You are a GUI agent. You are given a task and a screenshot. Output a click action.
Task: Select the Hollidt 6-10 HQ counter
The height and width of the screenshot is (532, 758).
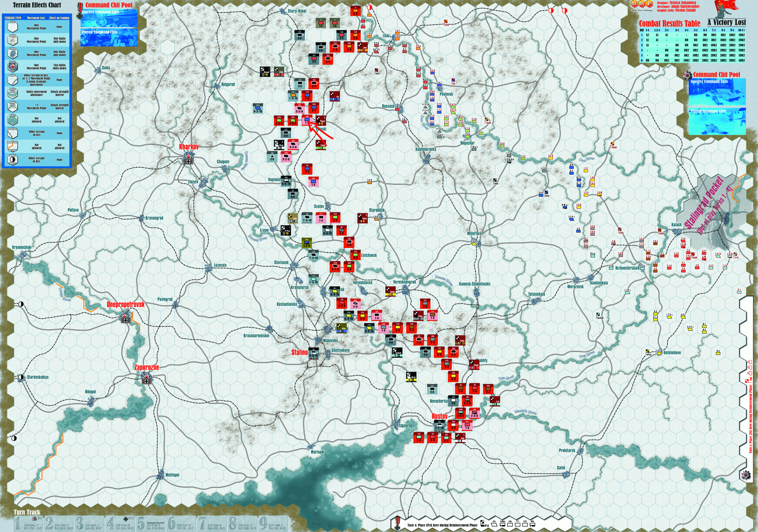pyautogui.click(x=397, y=353)
